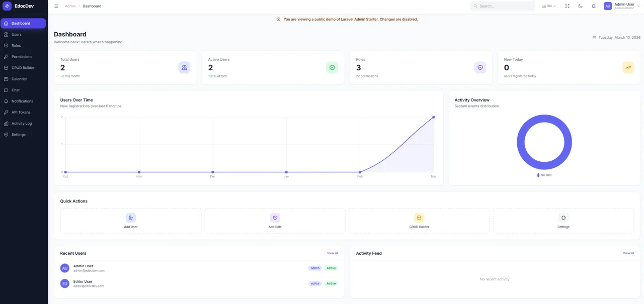Open the Users sidebar item
Viewport: 644px width, 304px height.
coord(24,34)
